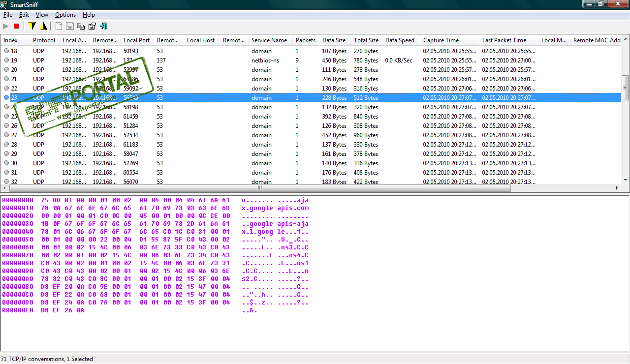Open the View menu
630x364 pixels.
(x=42, y=15)
